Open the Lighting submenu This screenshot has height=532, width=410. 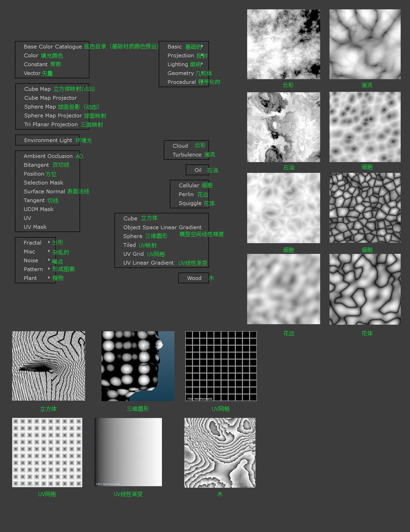click(178, 64)
